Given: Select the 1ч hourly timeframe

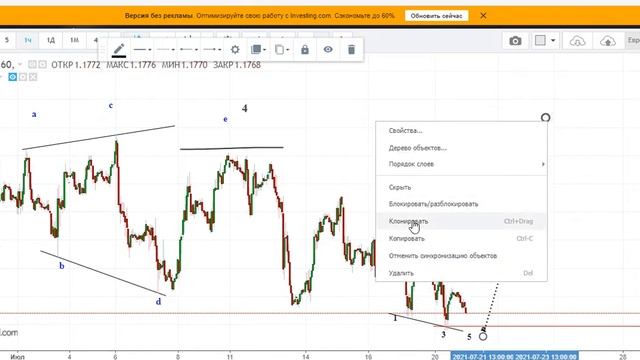Looking at the screenshot, I should pos(28,40).
